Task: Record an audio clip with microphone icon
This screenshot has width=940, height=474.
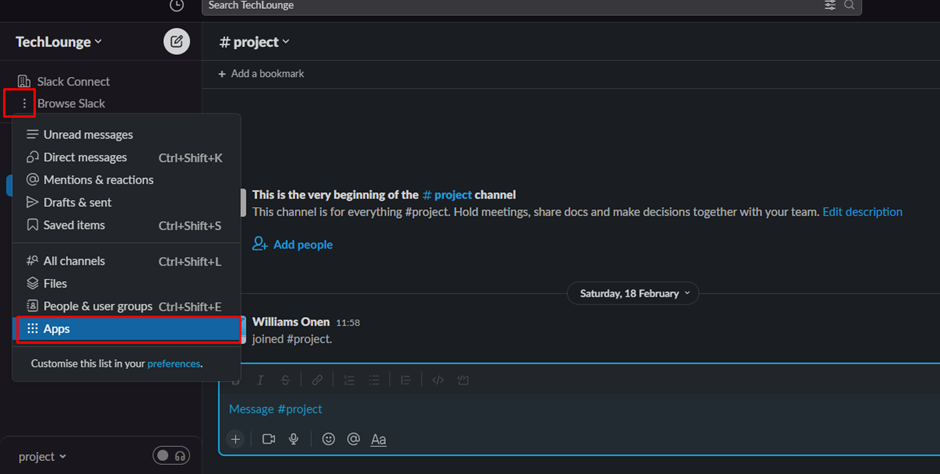Action: coord(294,439)
